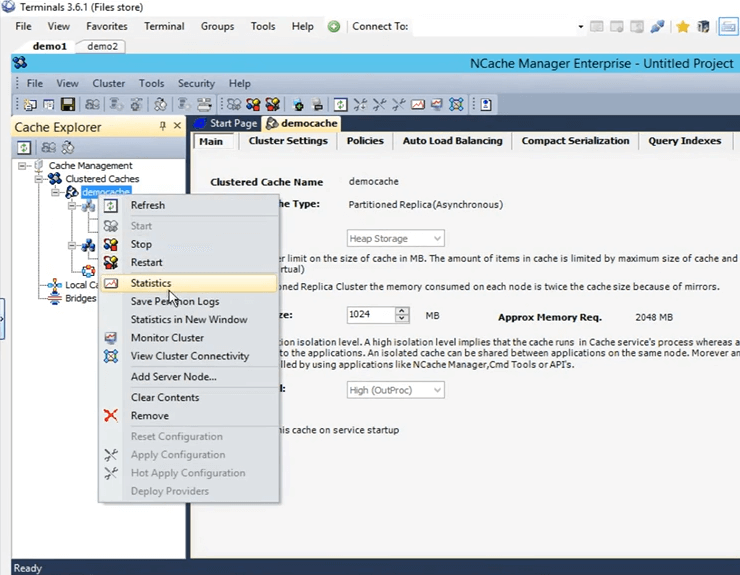The width and height of the screenshot is (740, 575).
Task: Open the Favorites menu in Terminals
Action: pos(107,26)
